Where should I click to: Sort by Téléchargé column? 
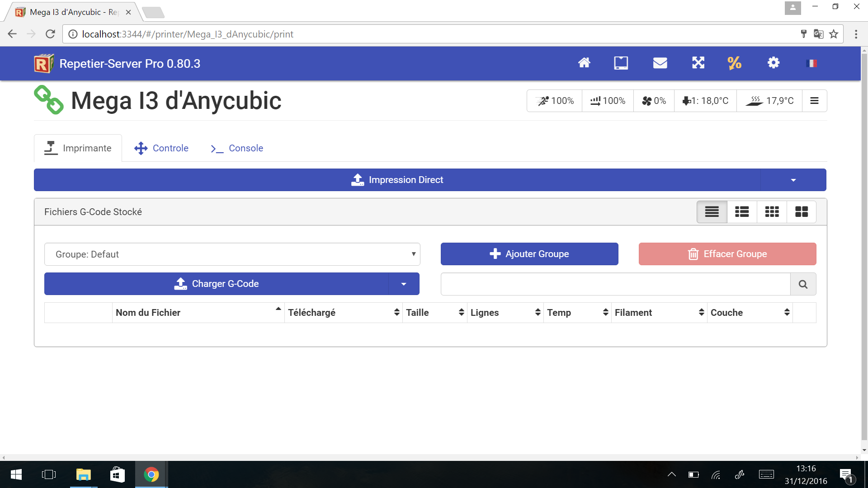[344, 313]
